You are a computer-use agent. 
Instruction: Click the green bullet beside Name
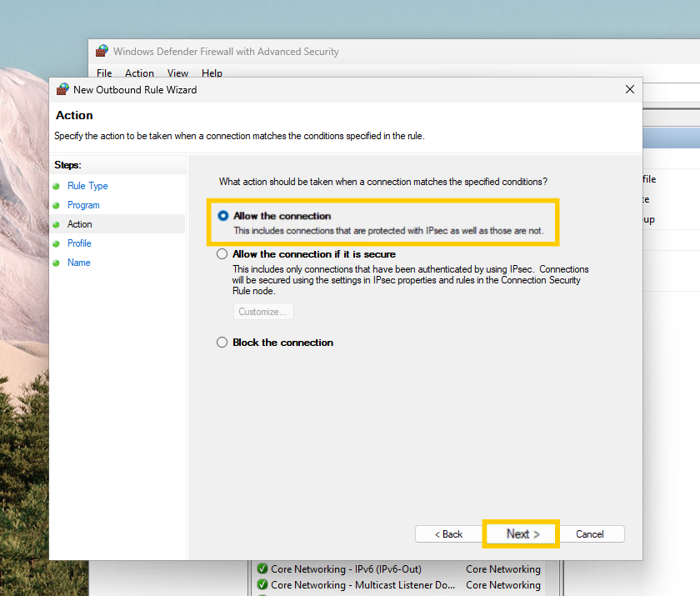56,263
